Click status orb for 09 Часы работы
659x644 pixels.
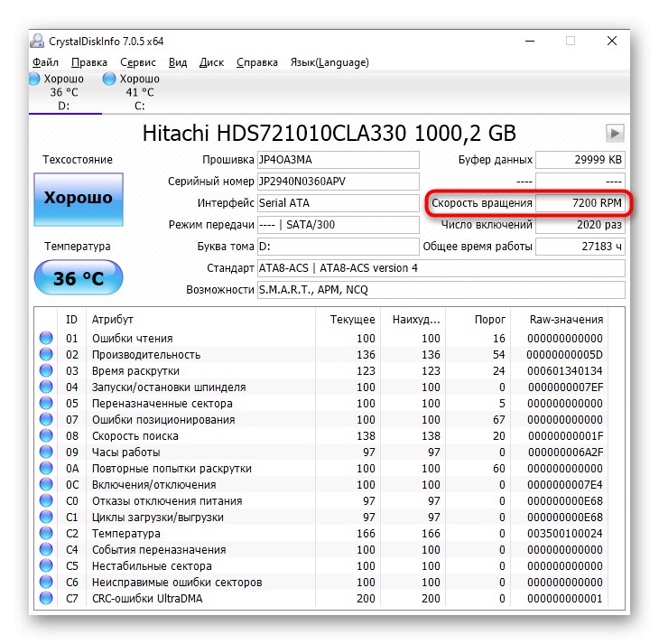(x=46, y=452)
